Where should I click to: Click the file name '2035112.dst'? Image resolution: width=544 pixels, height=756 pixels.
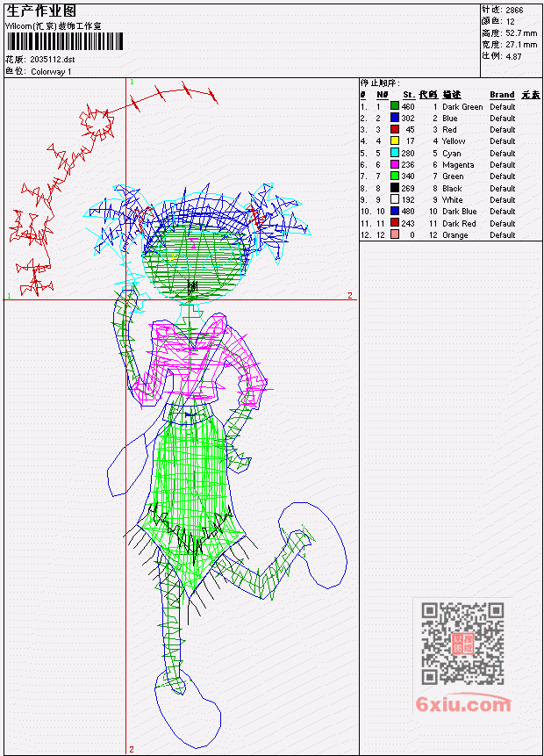(x=53, y=60)
